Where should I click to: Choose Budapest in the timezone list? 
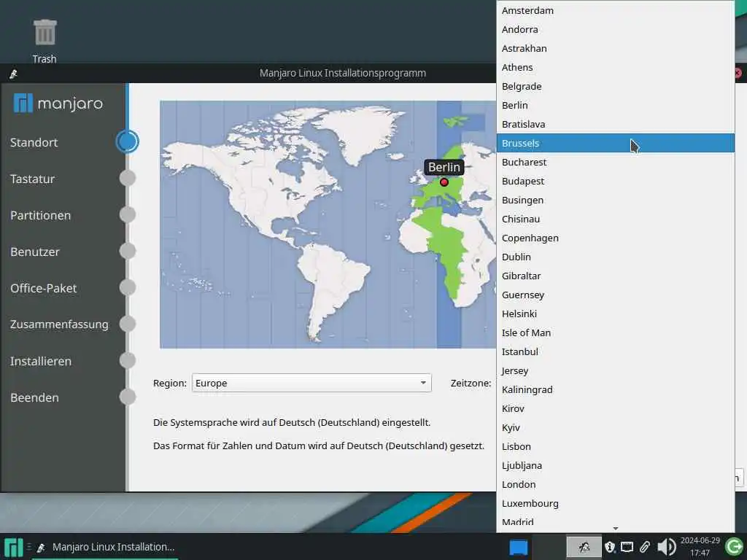click(x=616, y=181)
